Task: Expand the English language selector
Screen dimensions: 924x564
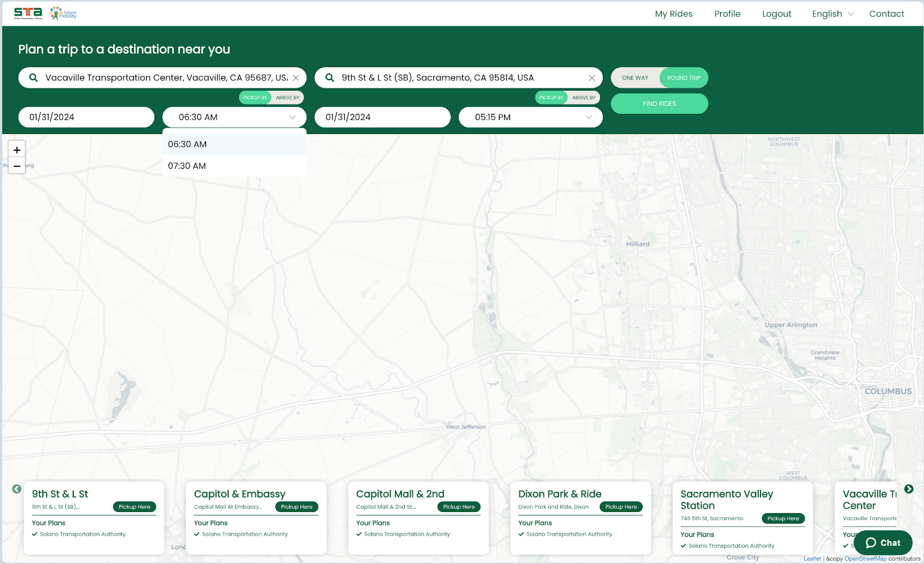Action: (x=833, y=14)
